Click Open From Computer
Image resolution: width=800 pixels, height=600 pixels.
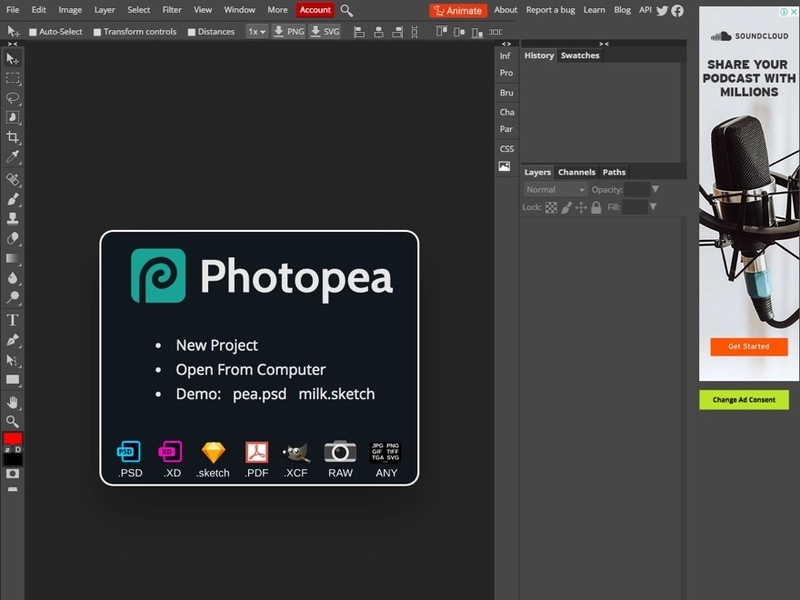(251, 369)
